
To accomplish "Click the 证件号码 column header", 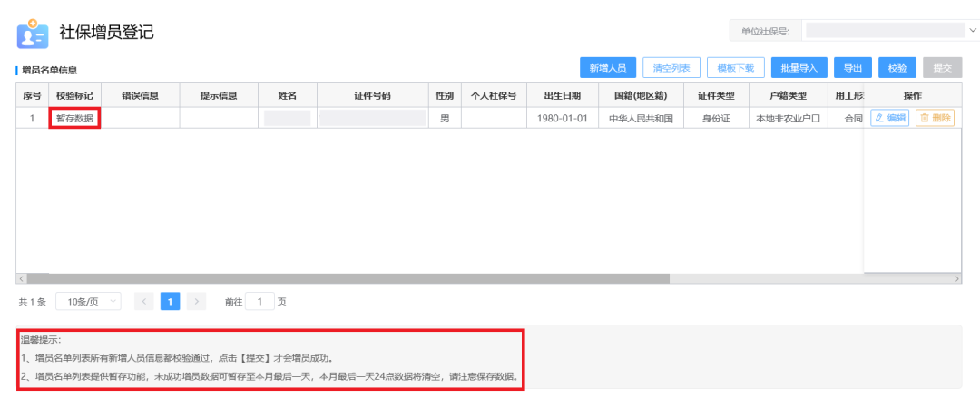I will coord(373,95).
